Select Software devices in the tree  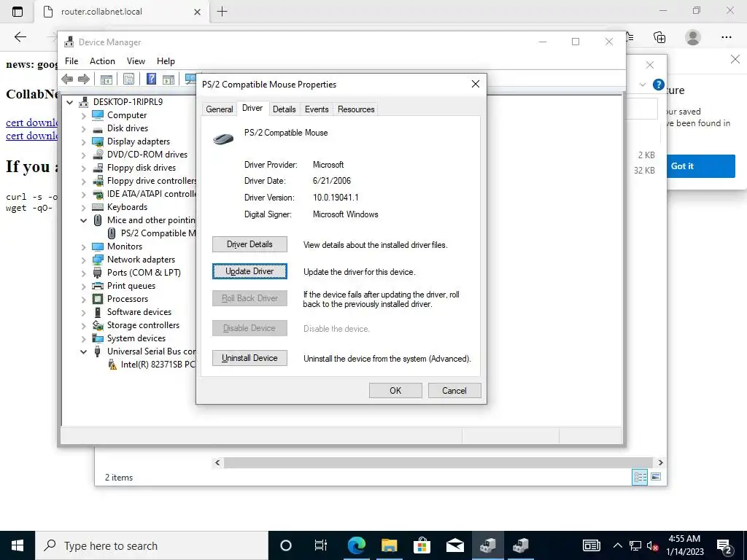pos(139,312)
